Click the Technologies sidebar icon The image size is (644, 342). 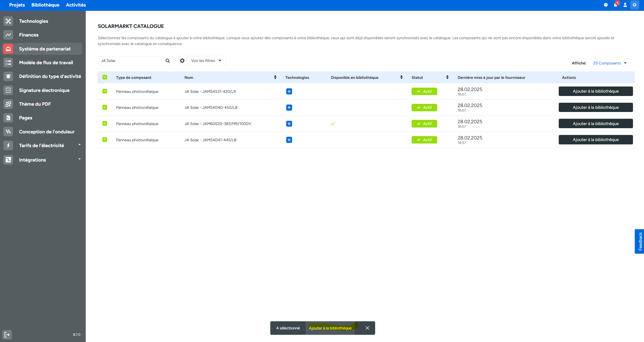point(8,21)
